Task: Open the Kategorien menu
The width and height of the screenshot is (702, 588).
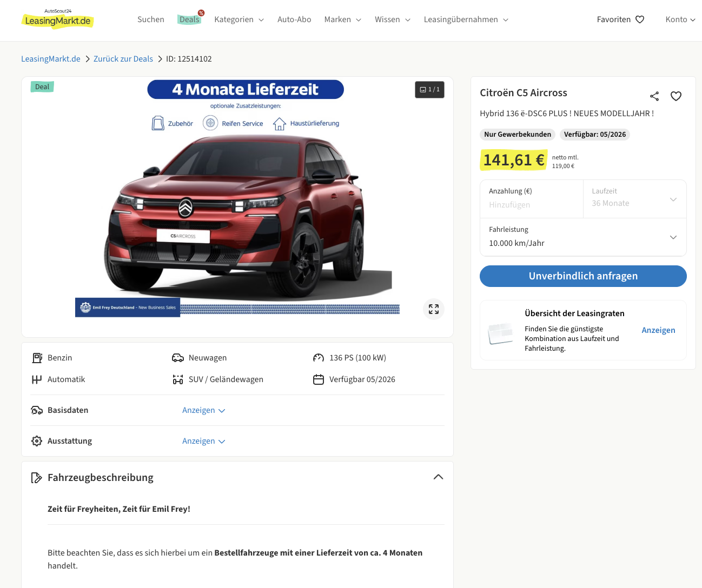Action: tap(239, 19)
